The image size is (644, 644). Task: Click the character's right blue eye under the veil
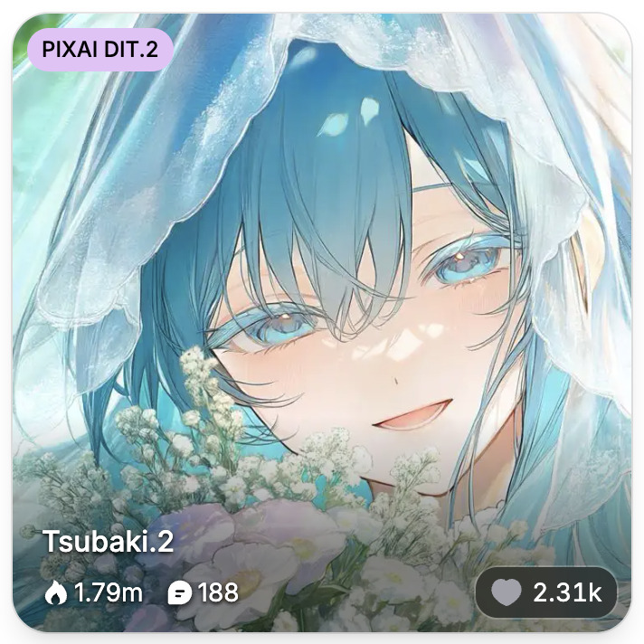coord(283,327)
